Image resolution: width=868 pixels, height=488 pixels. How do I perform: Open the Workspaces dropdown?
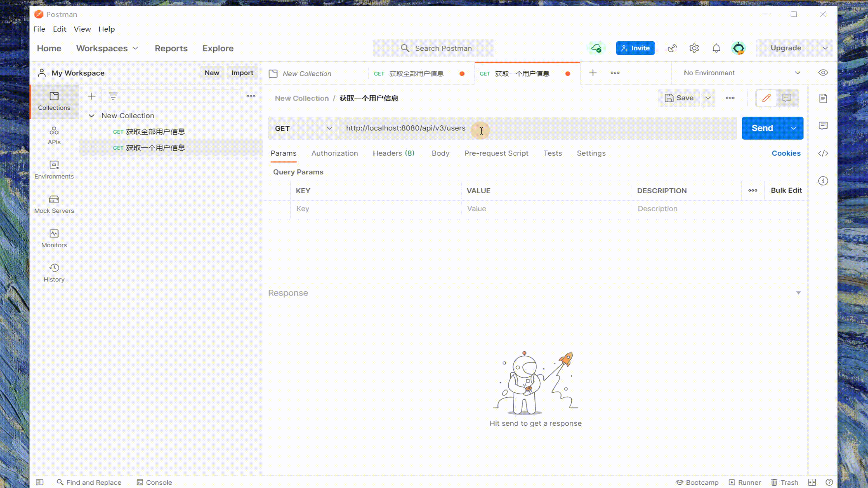click(107, 48)
